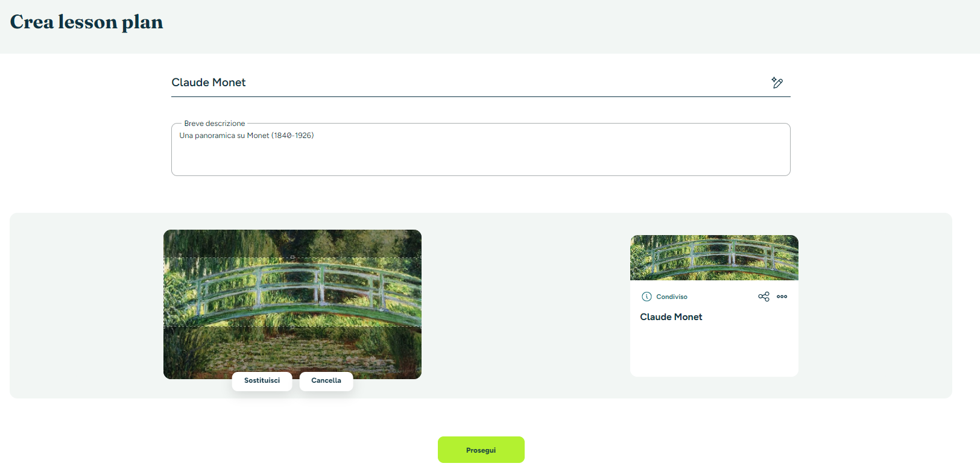
Task: Click the preview card cover image
Action: point(714,258)
